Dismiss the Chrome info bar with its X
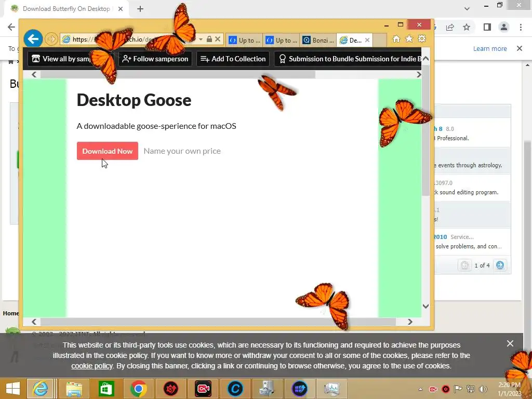 coord(520,48)
